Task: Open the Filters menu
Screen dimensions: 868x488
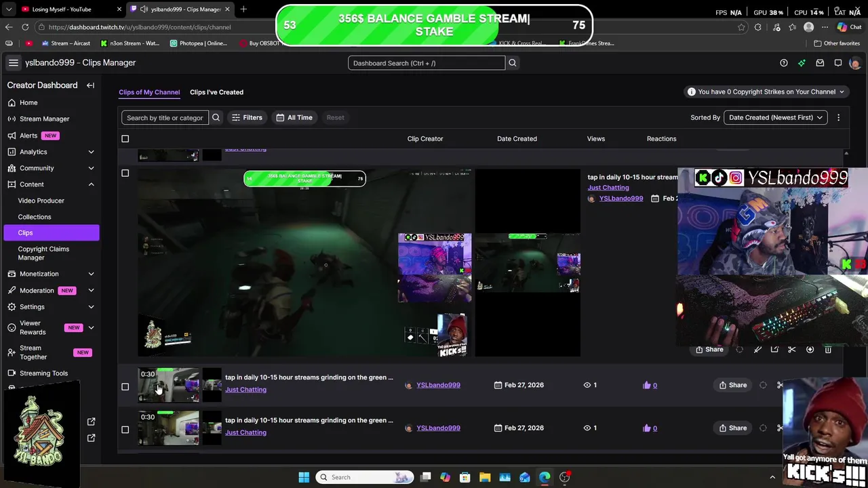Action: (247, 117)
